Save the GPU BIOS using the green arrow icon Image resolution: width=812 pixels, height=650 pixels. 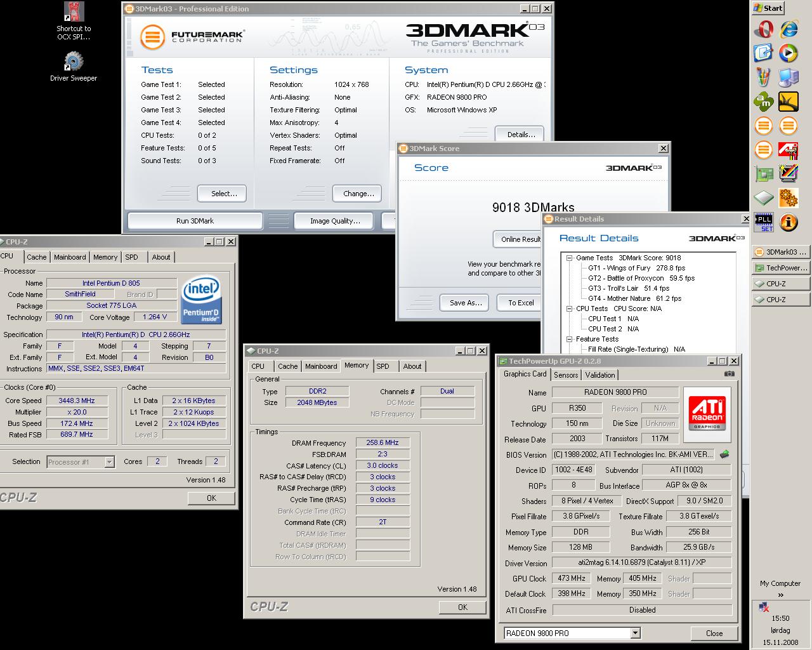tap(724, 454)
